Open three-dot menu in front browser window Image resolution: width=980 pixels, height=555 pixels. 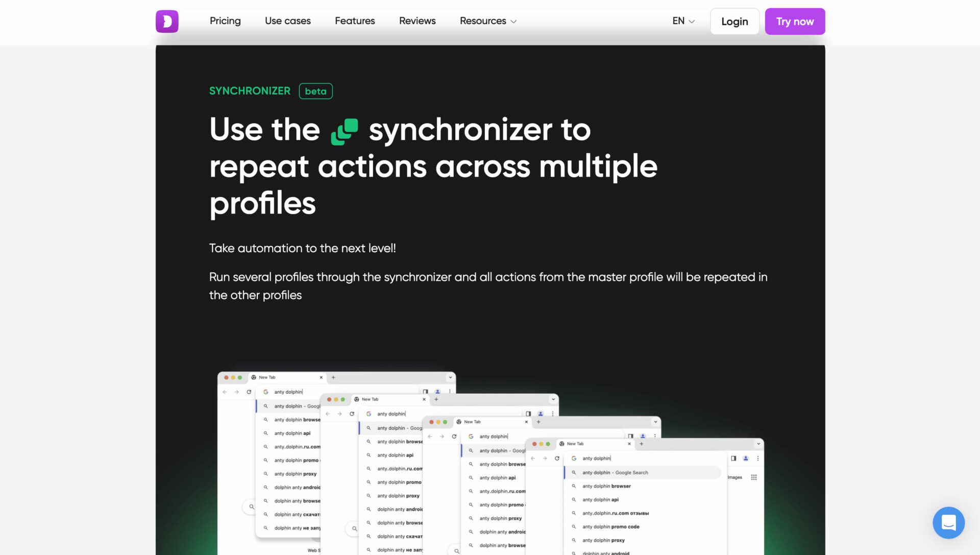758,459
